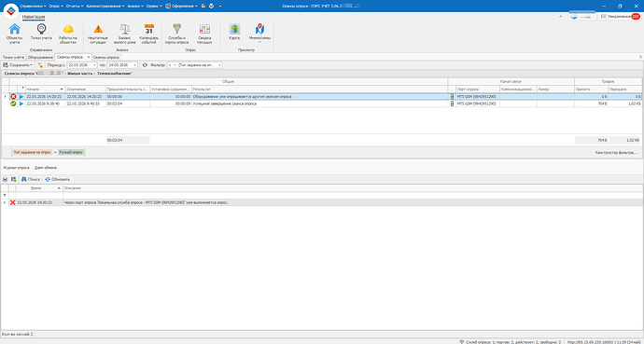Sort by the Время column in journal

coord(39,187)
